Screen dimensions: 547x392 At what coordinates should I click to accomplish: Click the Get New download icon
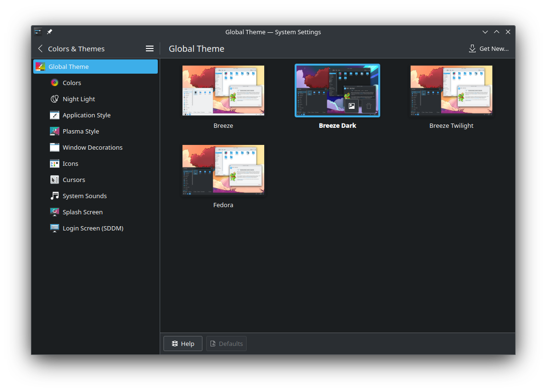[x=472, y=49]
